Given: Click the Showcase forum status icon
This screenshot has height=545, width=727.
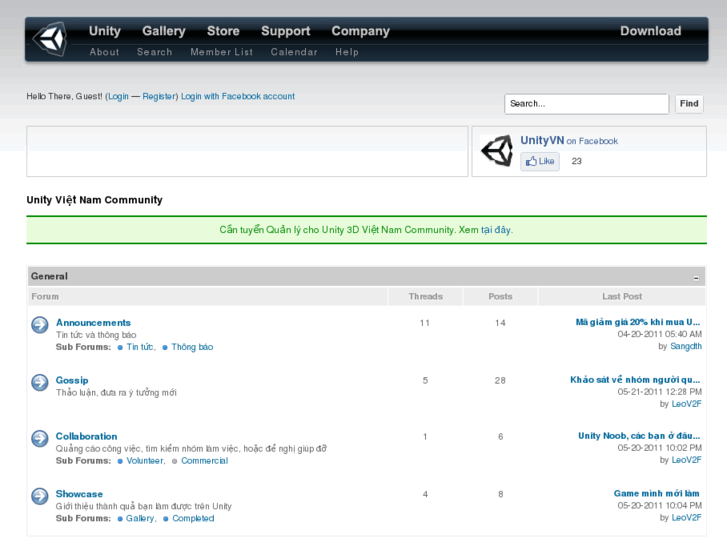Looking at the screenshot, I should click(x=40, y=496).
